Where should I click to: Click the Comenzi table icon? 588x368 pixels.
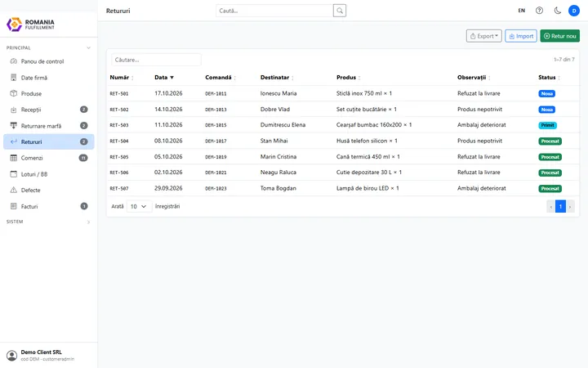click(14, 158)
